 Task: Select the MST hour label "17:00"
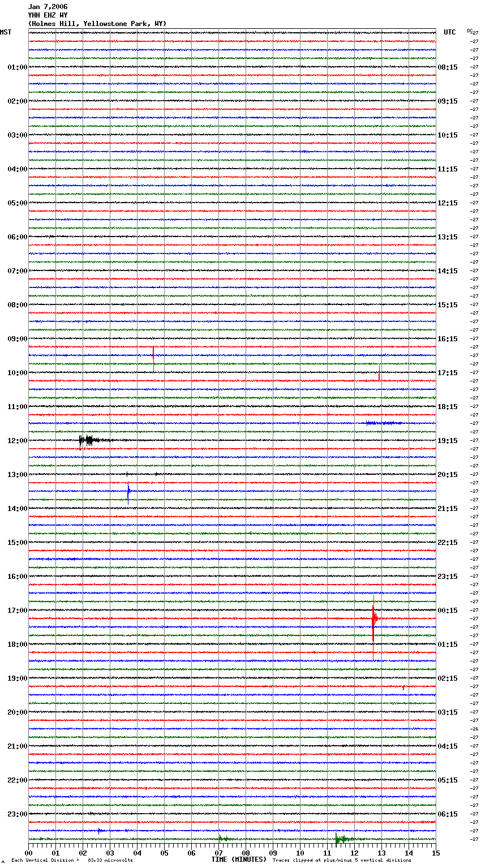click(18, 611)
